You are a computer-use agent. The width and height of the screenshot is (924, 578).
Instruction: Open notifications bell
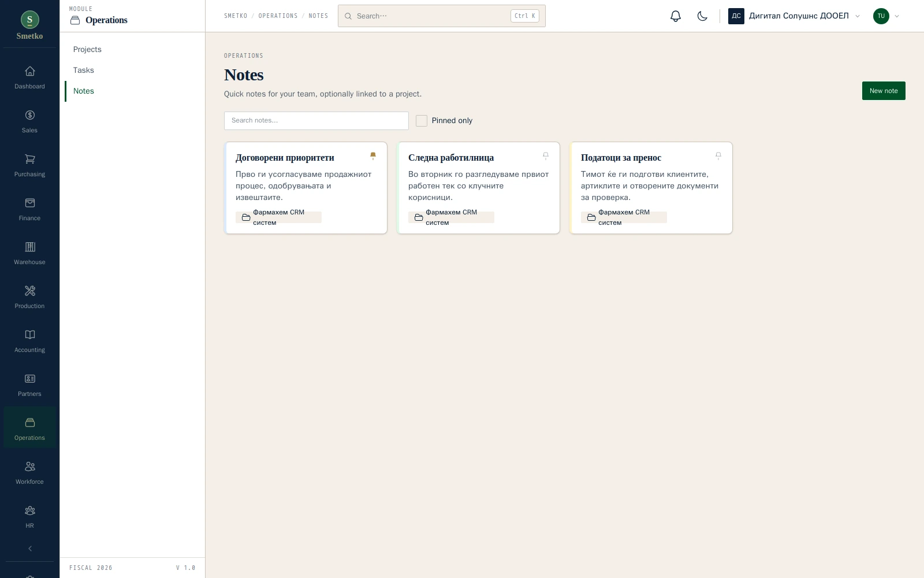(676, 16)
